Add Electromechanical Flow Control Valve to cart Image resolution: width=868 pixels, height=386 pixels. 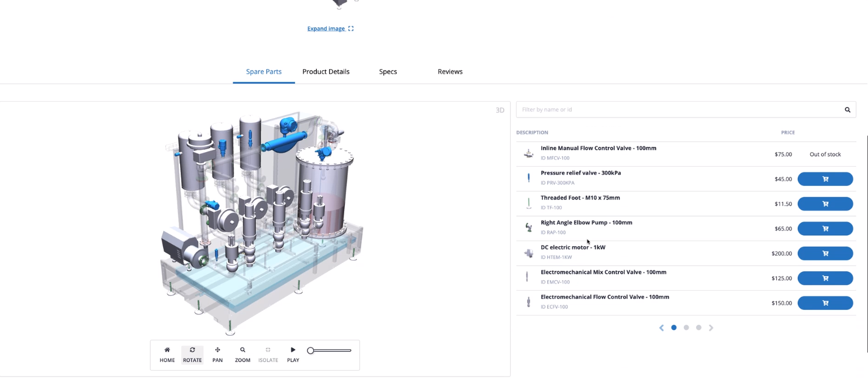825,303
